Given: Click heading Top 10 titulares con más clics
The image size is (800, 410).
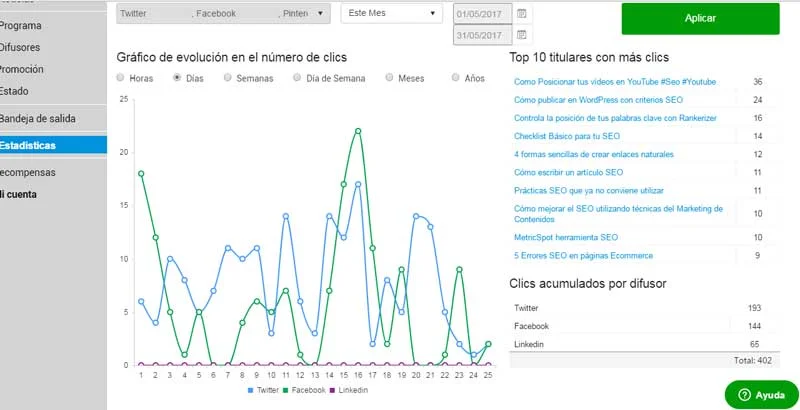Looking at the screenshot, I should 589,57.
